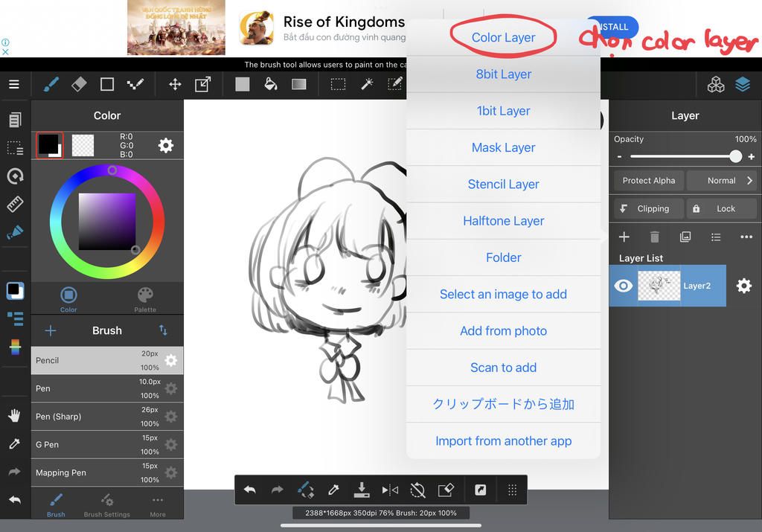Choose Halftone Layer option
Screen dimensions: 762x532
coord(504,221)
